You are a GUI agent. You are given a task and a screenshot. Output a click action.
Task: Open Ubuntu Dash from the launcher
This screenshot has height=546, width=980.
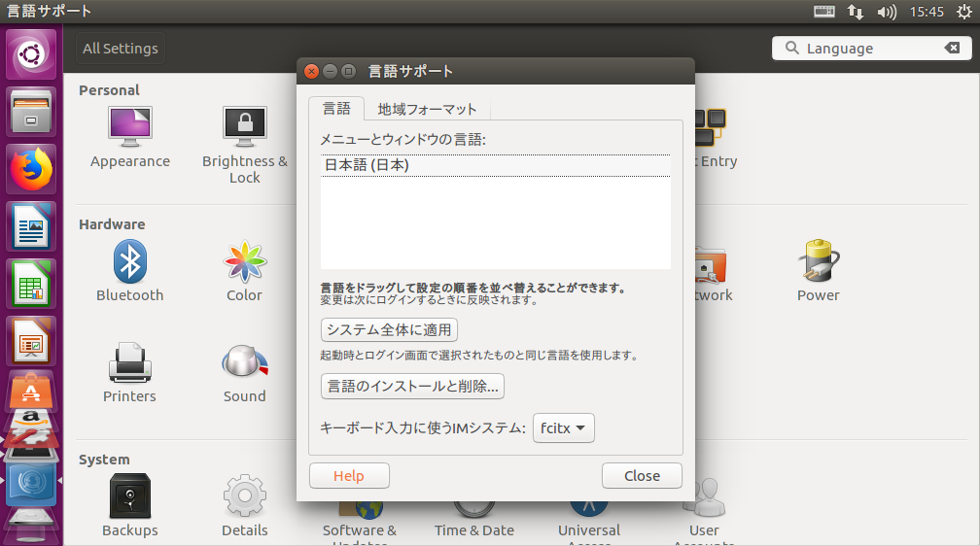(x=31, y=54)
